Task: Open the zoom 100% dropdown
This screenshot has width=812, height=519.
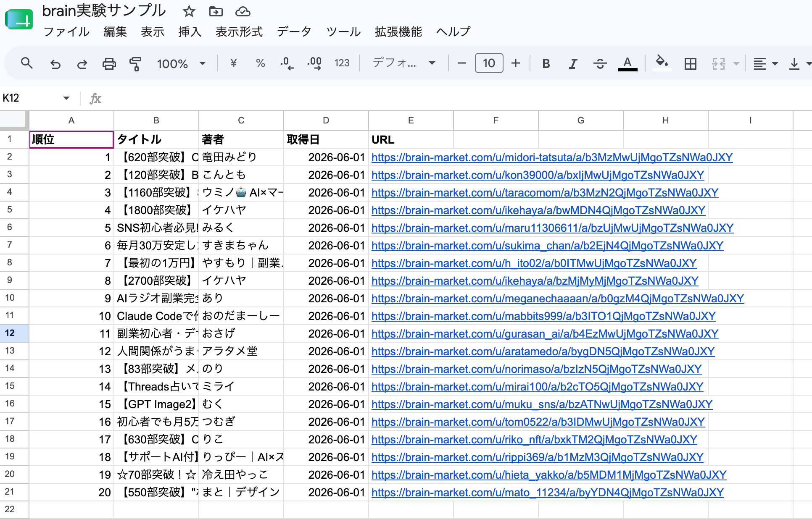Action: pyautogui.click(x=181, y=63)
